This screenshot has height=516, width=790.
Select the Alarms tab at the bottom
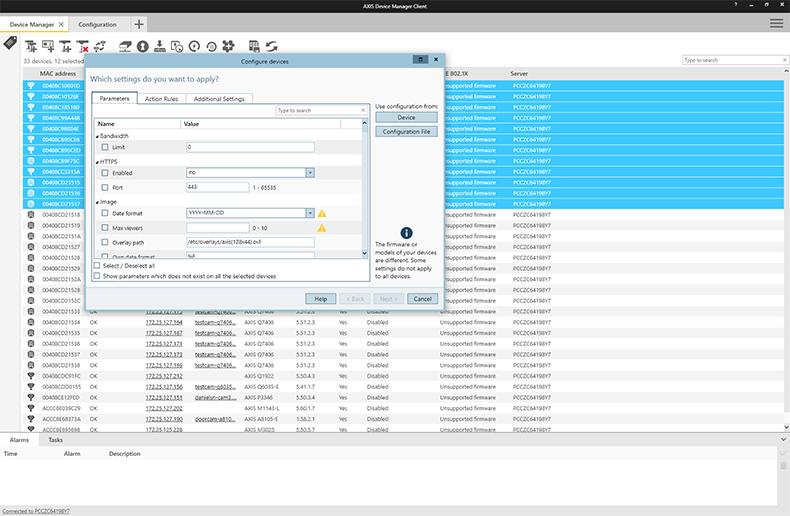19,440
